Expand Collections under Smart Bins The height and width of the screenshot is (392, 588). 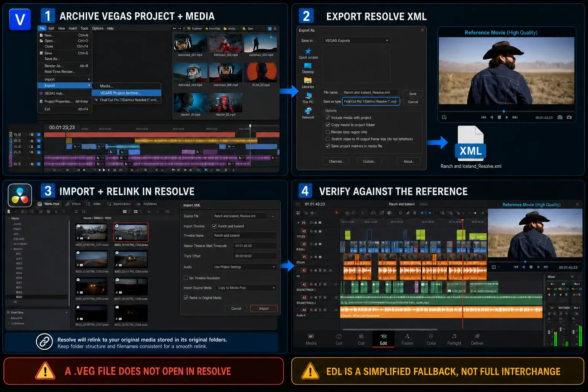[x=8, y=323]
